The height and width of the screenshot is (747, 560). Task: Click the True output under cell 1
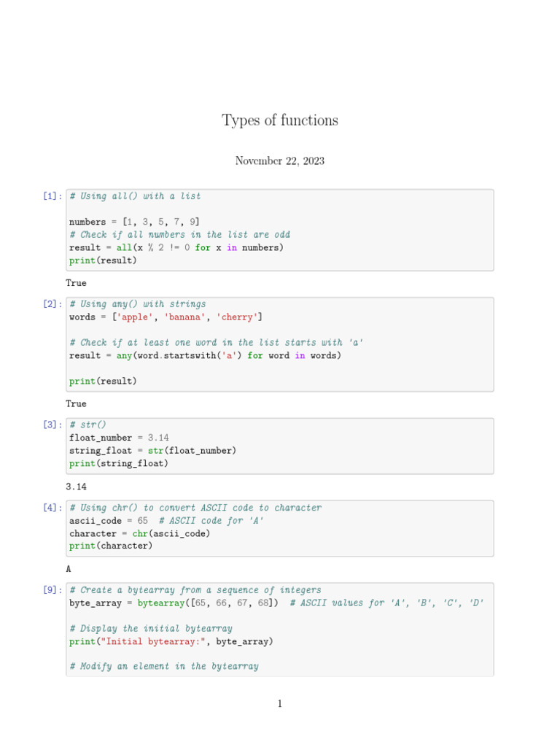coord(76,283)
